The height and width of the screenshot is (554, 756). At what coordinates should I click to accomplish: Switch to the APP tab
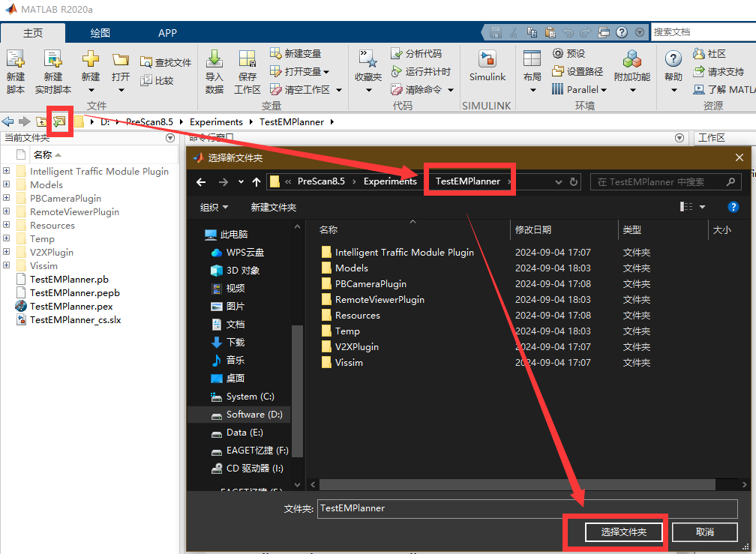coord(167,33)
